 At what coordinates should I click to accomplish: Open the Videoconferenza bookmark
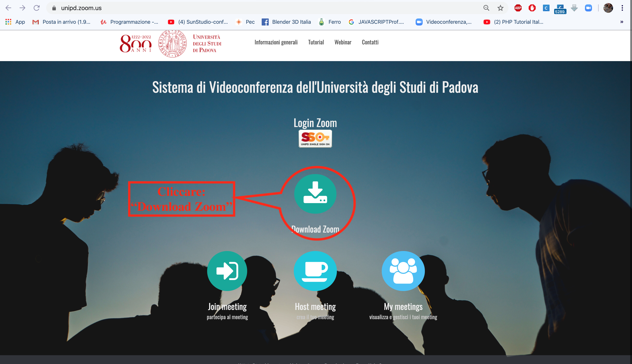pyautogui.click(x=444, y=22)
